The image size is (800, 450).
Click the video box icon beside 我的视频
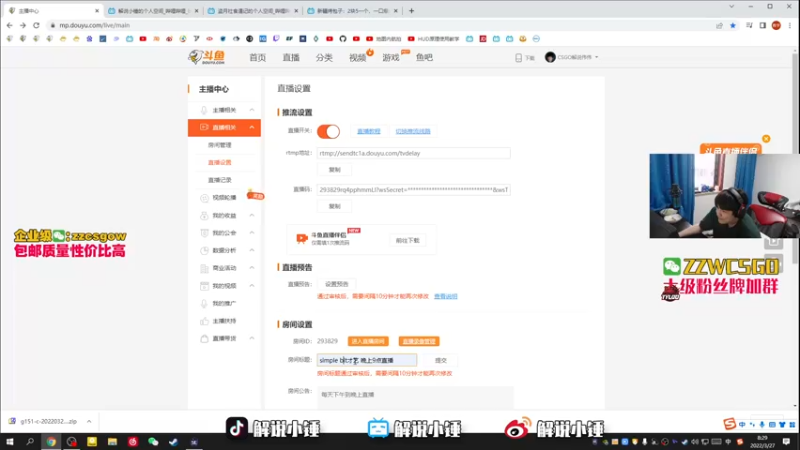tap(204, 286)
